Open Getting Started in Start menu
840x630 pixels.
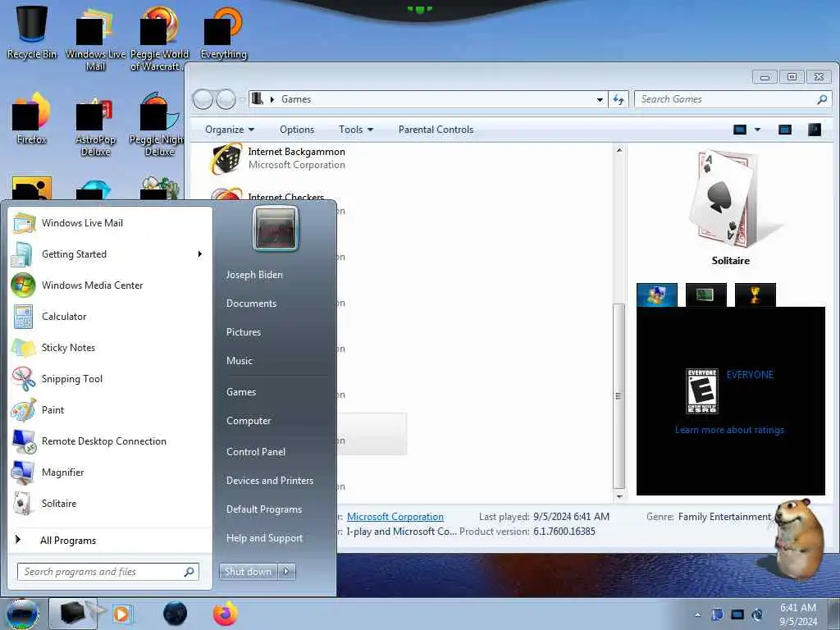coord(111,254)
